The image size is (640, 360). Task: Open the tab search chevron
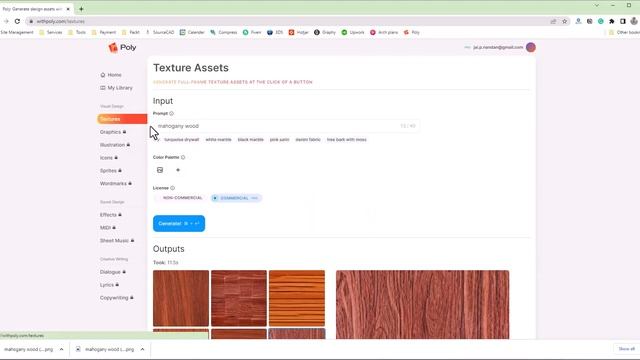(x=597, y=5)
